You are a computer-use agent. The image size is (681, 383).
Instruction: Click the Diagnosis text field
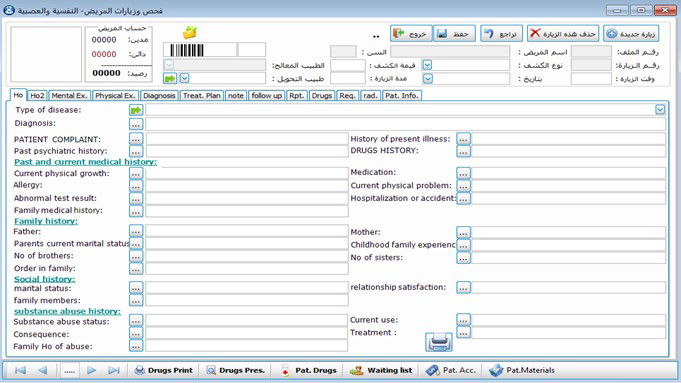(405, 124)
